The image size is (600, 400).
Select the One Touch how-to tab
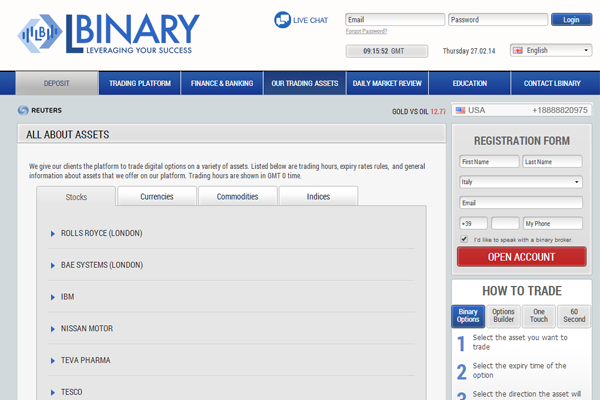tap(539, 316)
